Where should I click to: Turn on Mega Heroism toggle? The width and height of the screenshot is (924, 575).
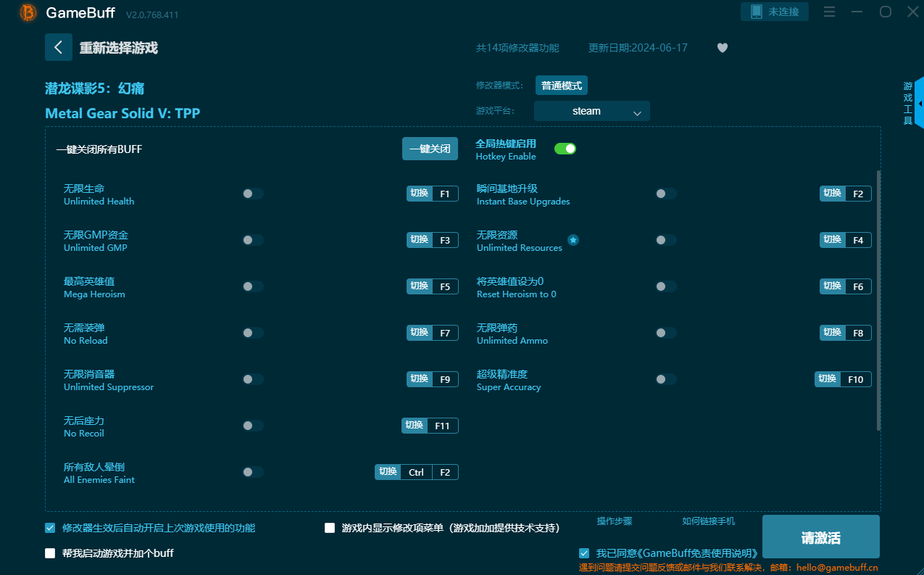pyautogui.click(x=253, y=286)
